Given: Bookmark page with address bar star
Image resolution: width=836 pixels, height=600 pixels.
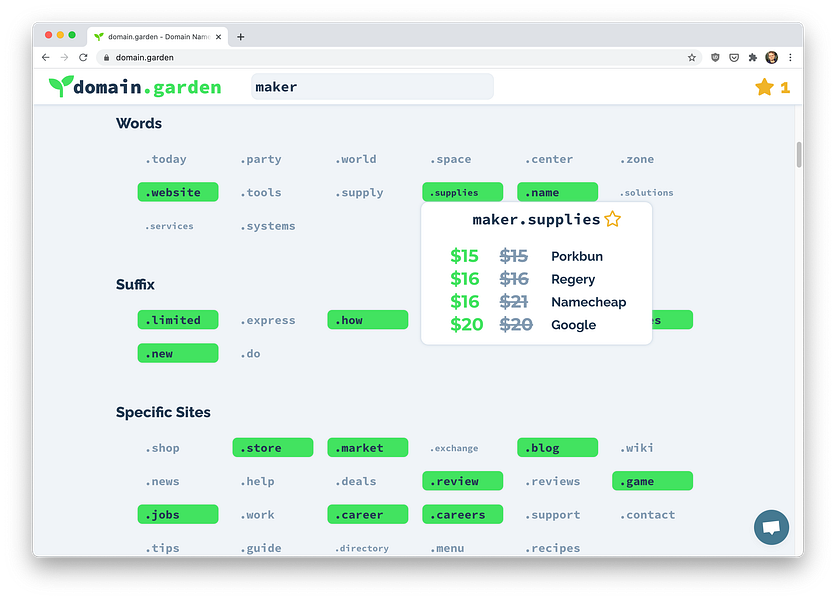Looking at the screenshot, I should tap(692, 58).
